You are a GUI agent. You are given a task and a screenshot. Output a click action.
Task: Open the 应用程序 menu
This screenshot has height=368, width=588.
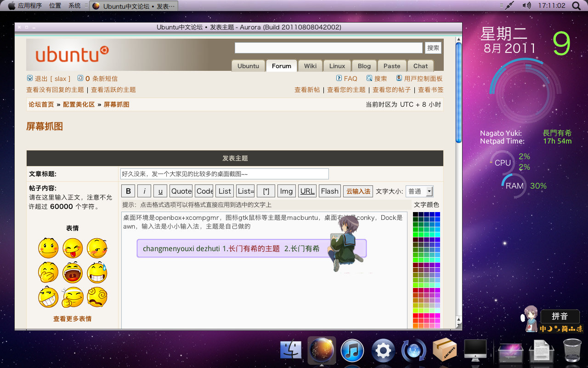[30, 6]
